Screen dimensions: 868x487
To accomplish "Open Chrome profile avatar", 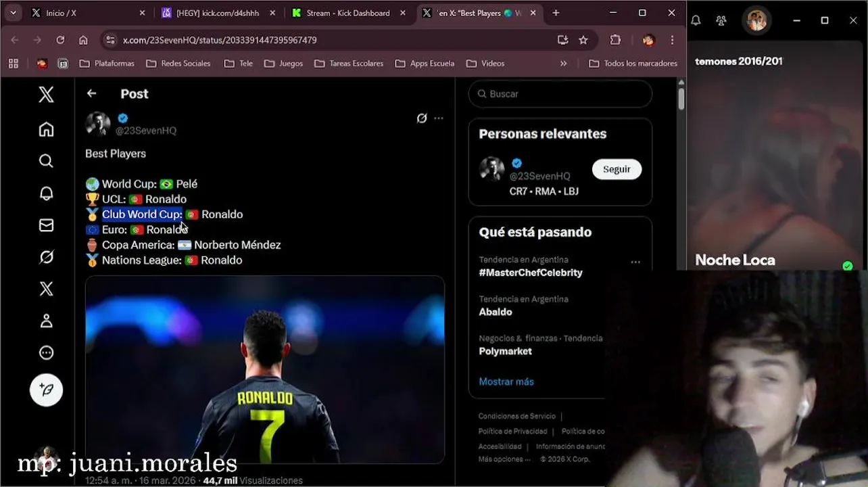I will pyautogui.click(x=648, y=40).
